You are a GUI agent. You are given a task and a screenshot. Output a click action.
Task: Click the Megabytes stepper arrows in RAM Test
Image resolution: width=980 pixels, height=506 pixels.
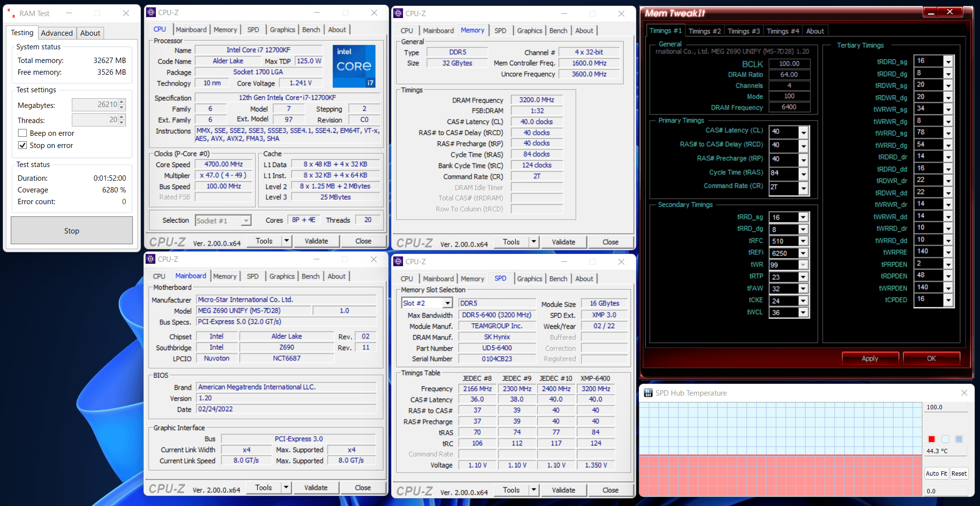pyautogui.click(x=122, y=105)
